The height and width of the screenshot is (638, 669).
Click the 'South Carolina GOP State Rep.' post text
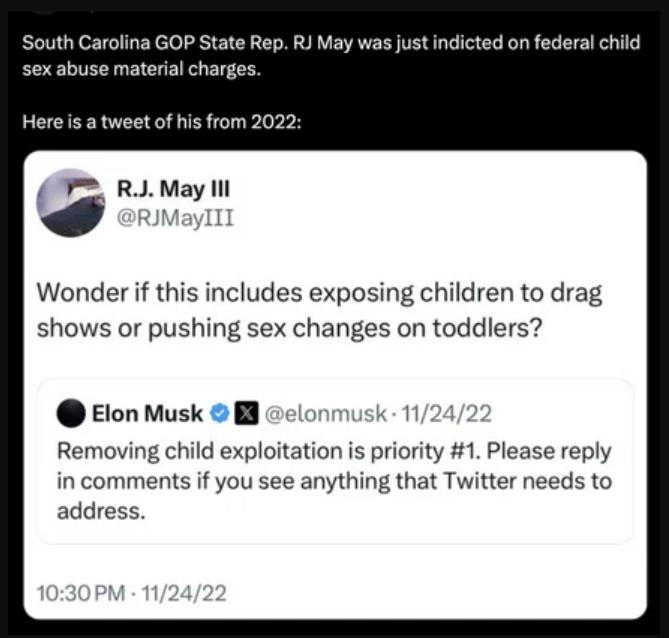[331, 56]
